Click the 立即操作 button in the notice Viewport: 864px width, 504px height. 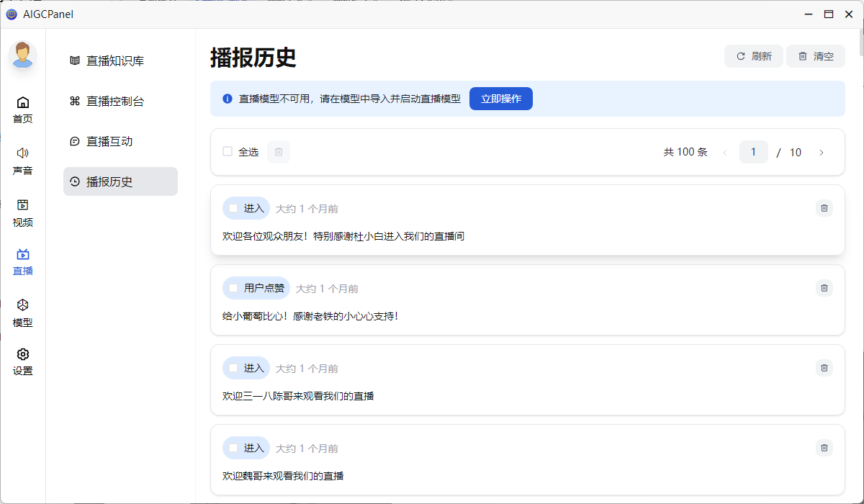(x=500, y=99)
